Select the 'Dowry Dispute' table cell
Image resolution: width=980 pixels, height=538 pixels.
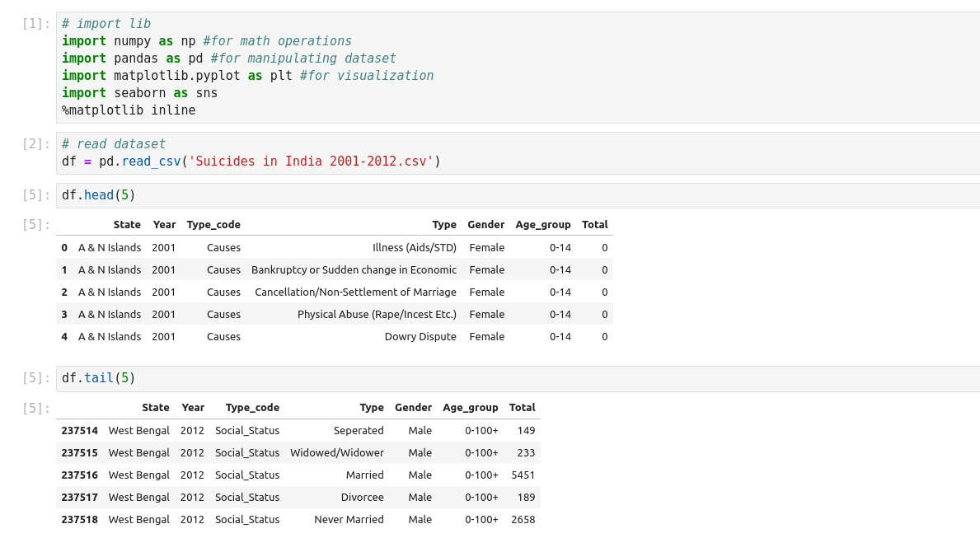420,337
